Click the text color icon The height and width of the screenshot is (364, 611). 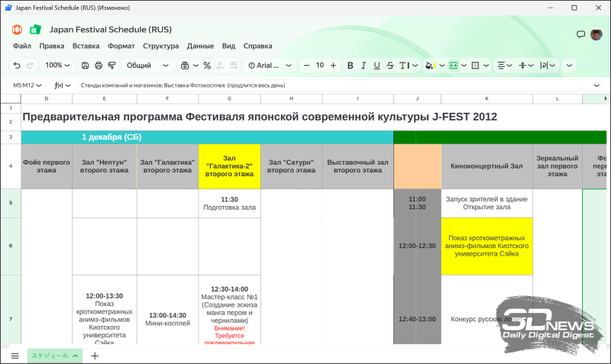[404, 66]
